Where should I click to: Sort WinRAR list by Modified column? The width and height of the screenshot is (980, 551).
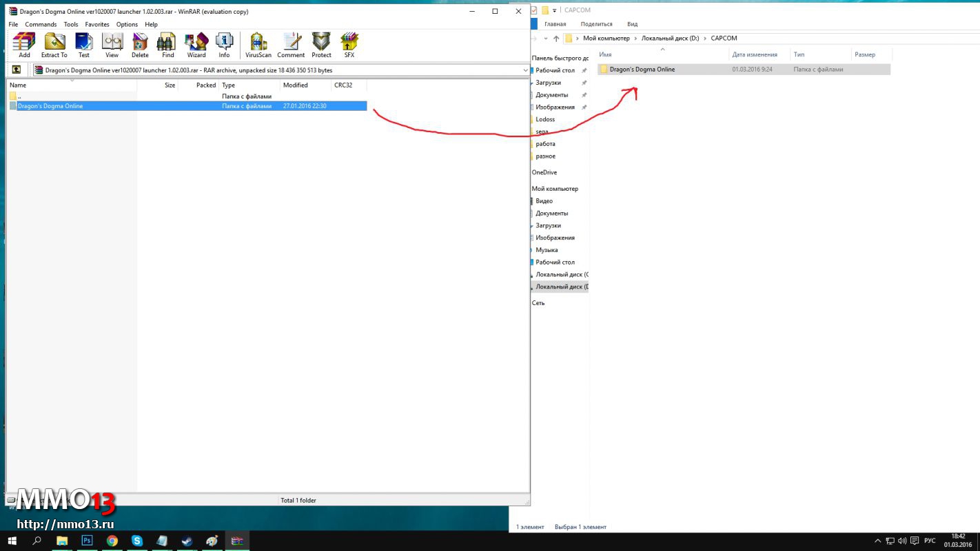(x=306, y=85)
